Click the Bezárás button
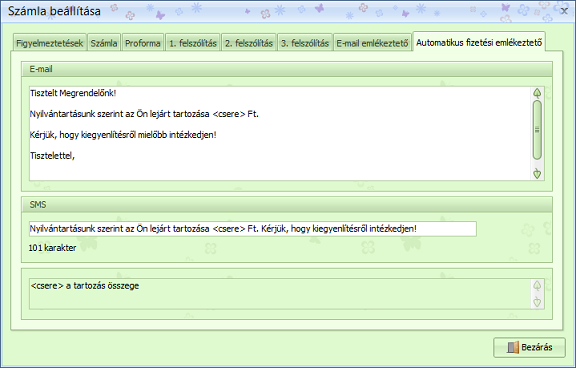Screen dimensions: 576x368 tap(529, 347)
